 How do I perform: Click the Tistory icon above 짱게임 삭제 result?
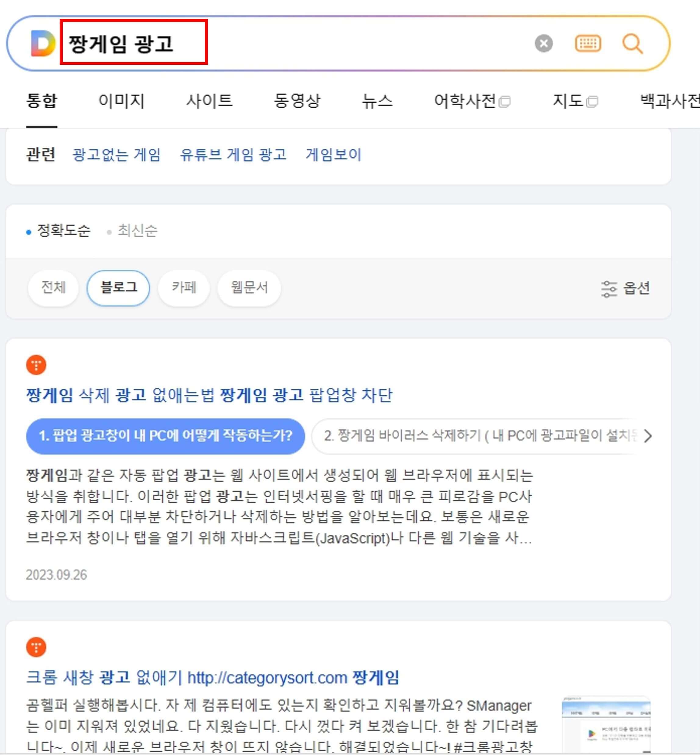36,365
